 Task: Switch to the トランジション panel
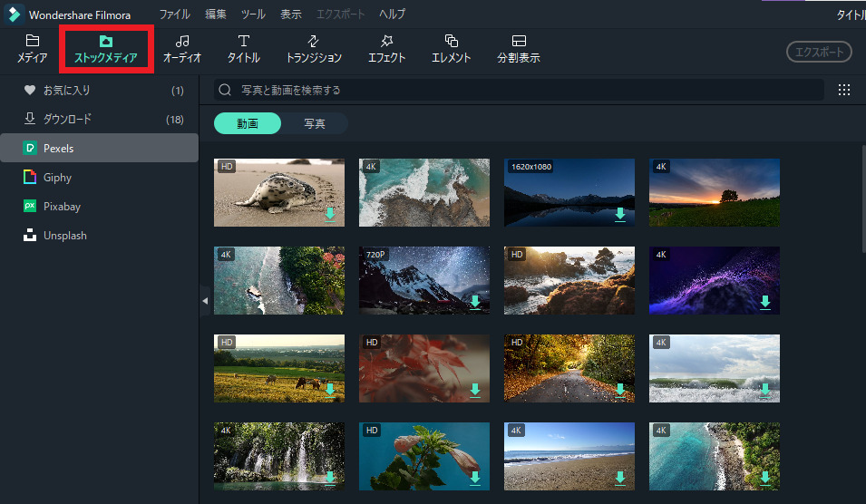pyautogui.click(x=314, y=49)
